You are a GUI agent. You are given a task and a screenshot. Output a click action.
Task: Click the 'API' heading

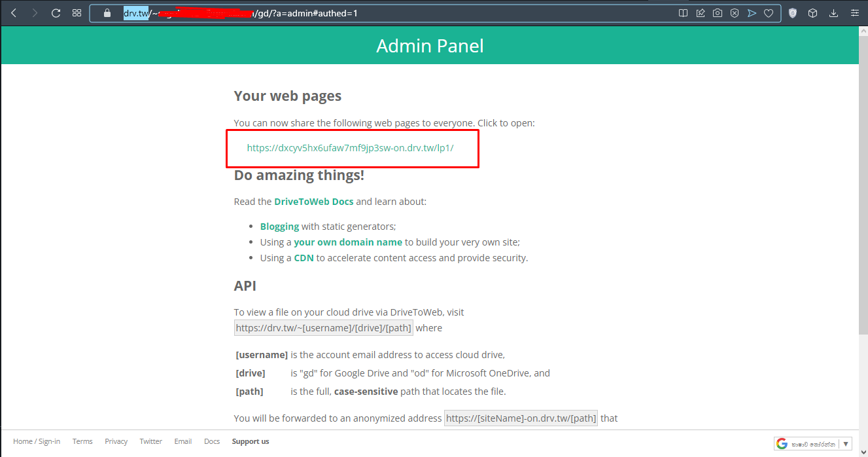point(245,286)
